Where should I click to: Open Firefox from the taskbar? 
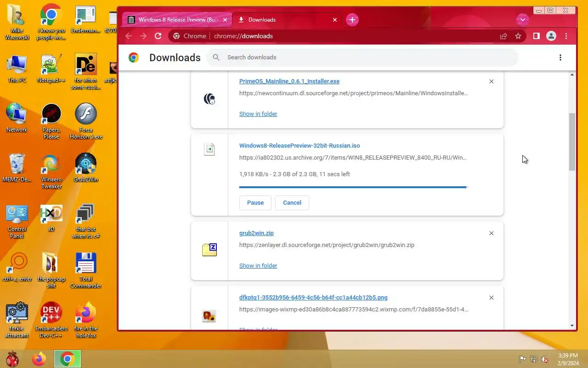39,359
